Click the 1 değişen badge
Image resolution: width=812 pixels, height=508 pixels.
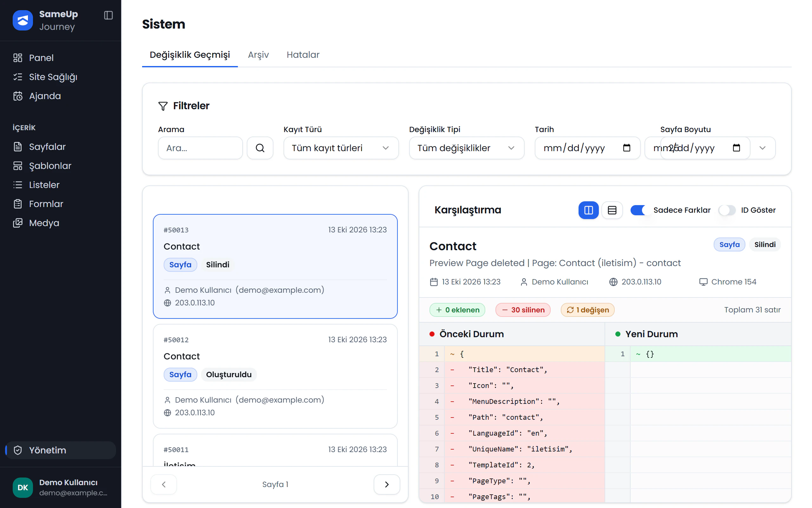(587, 310)
